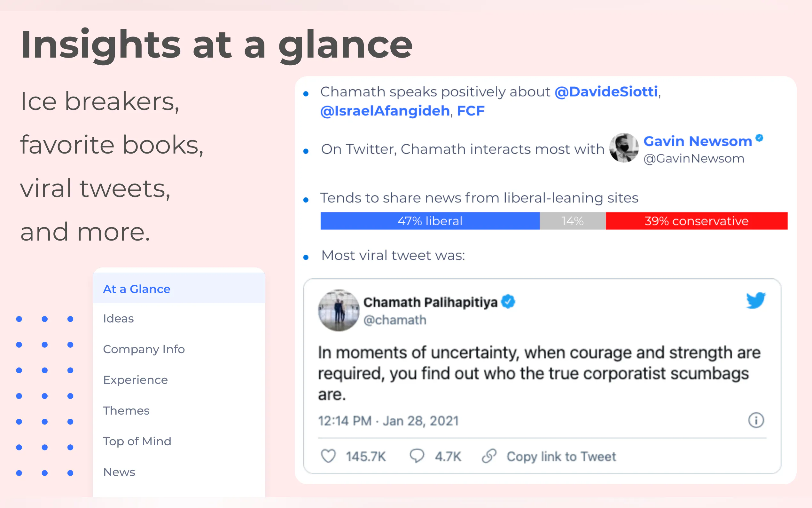The image size is (812, 508).
Task: Click the reply speech bubble icon
Action: (x=417, y=456)
